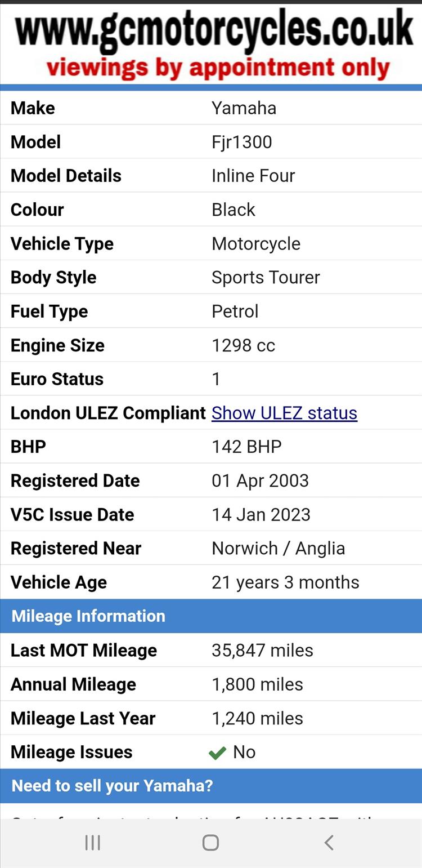Click the Last MOT Mileage value

click(262, 650)
